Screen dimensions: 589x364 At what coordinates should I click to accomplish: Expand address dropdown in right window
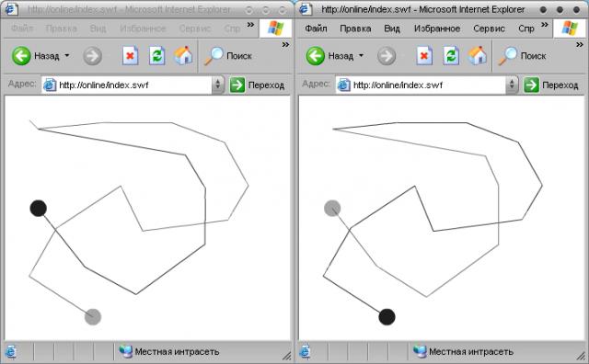(512, 85)
